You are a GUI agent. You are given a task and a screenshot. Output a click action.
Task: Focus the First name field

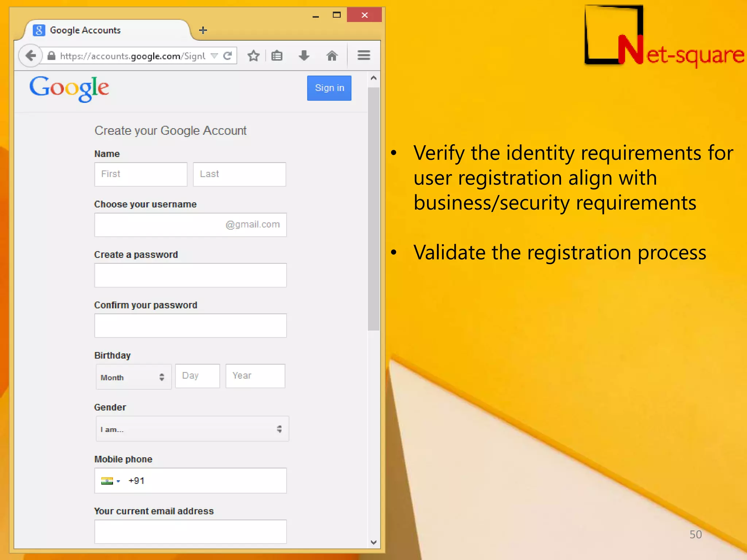point(141,174)
